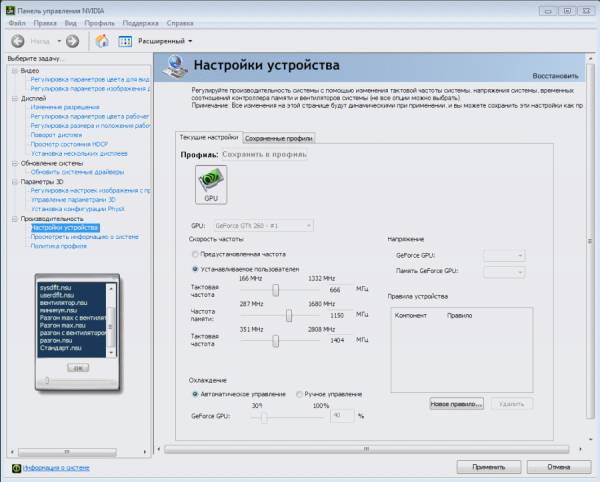This screenshot has height=482, width=600.
Task: Click the fan percent input field
Action: click(342, 416)
